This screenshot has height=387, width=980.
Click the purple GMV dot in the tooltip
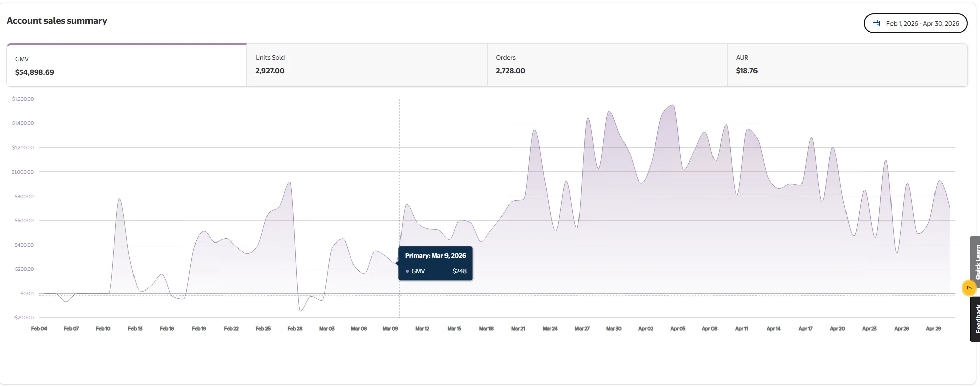pos(407,271)
